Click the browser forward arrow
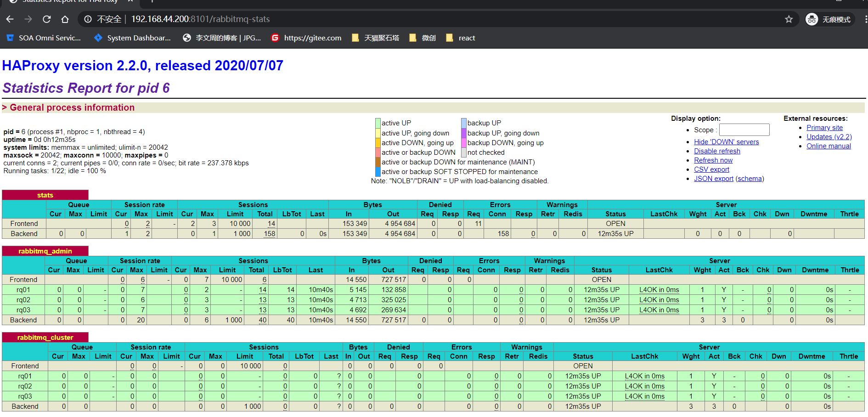 coord(28,19)
